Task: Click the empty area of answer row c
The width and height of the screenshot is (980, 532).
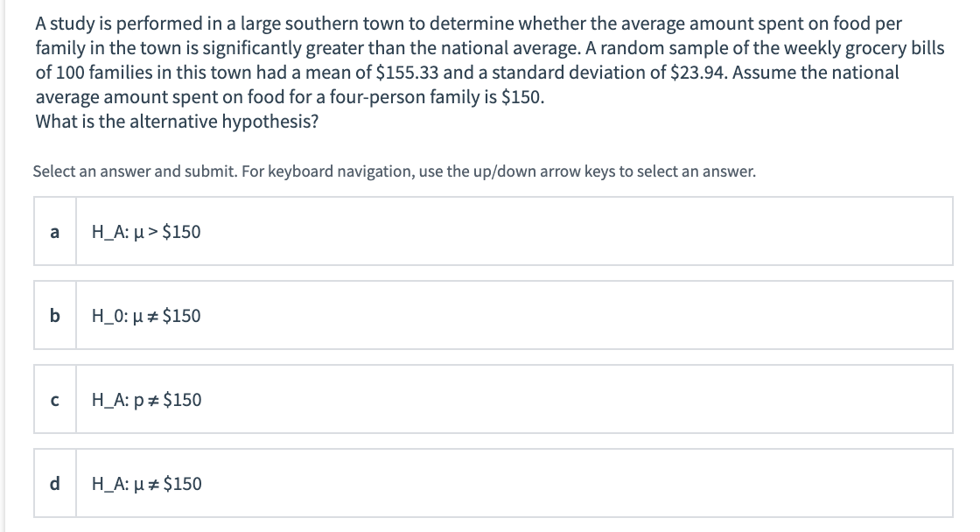Action: 575,399
